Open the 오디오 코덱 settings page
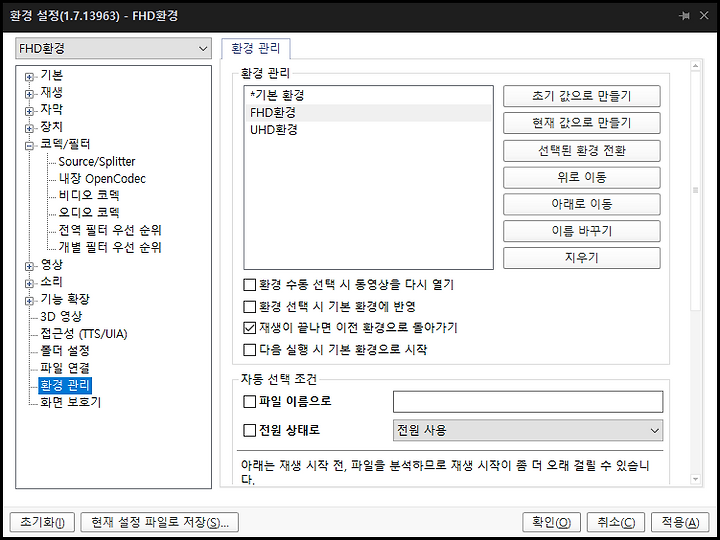Screen dimensions: 720x540 [x=89, y=213]
